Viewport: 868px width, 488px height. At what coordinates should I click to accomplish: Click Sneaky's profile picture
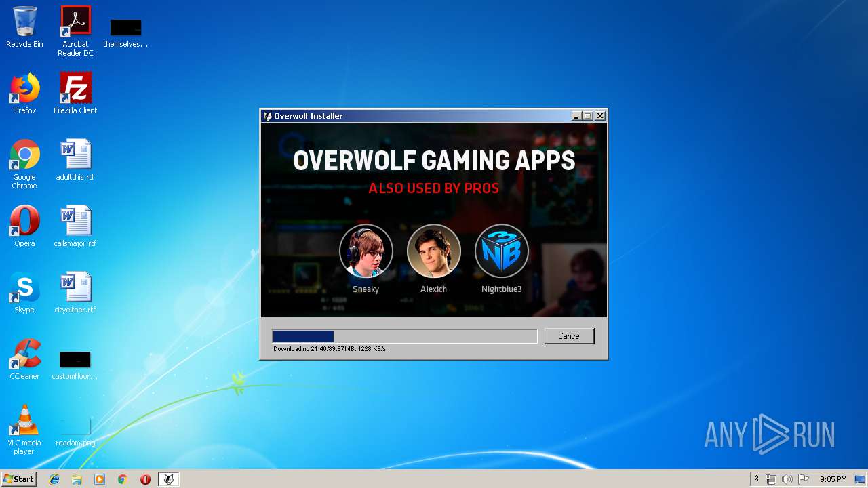click(366, 251)
